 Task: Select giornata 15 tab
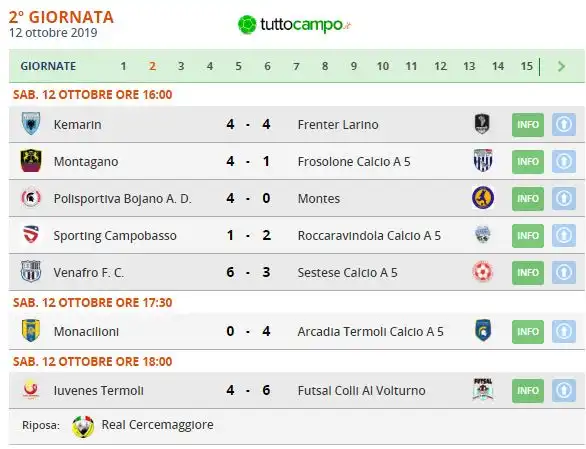click(527, 66)
